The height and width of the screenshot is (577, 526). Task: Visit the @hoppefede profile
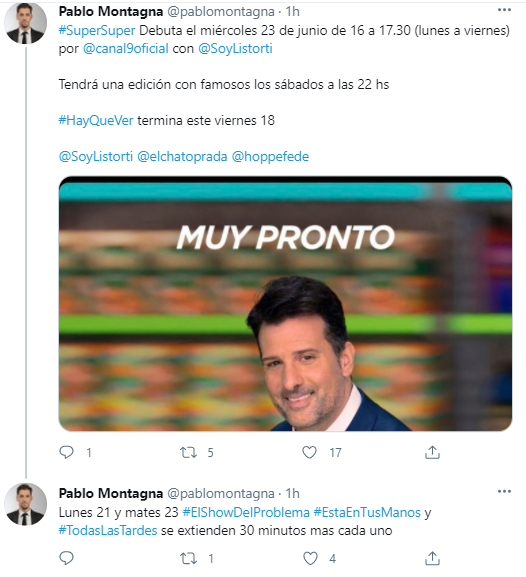(270, 157)
